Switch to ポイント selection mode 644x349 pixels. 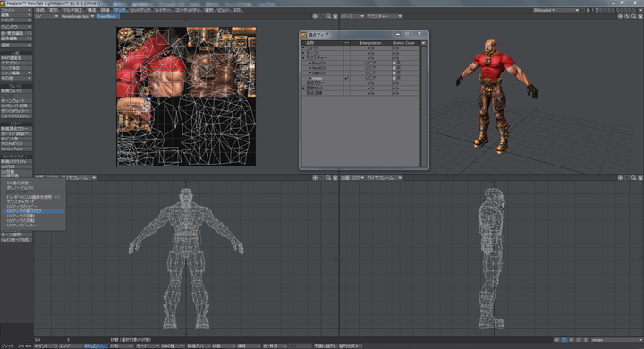(46, 346)
